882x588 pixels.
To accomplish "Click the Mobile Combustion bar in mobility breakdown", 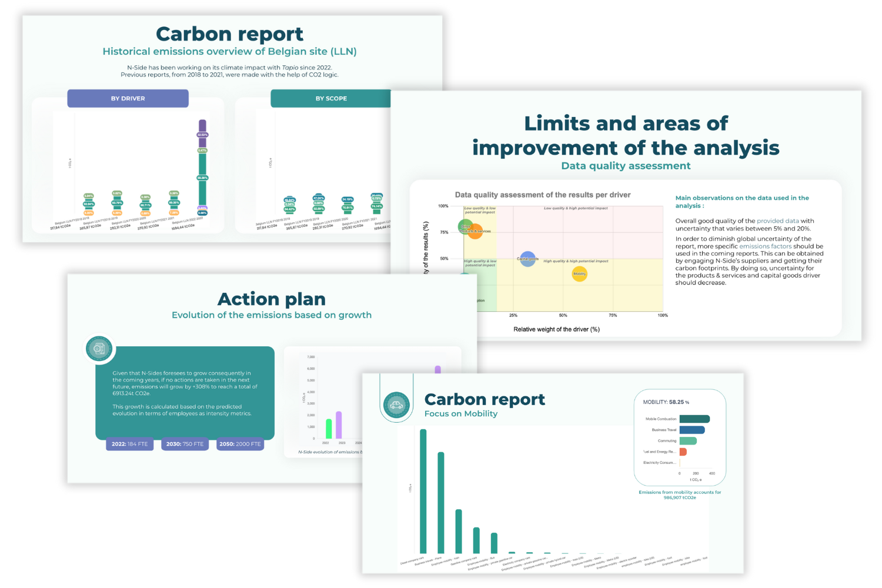I will pos(694,419).
